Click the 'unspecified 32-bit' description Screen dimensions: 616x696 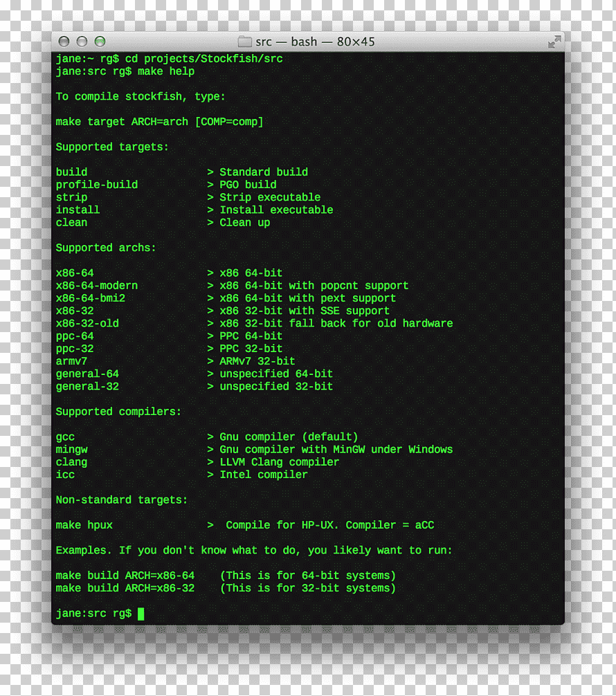point(276,387)
